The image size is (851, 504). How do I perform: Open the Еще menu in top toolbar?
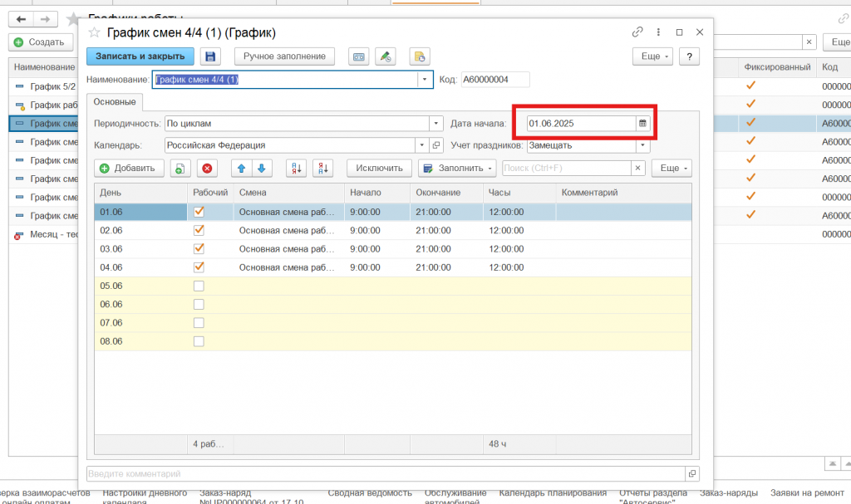[652, 56]
